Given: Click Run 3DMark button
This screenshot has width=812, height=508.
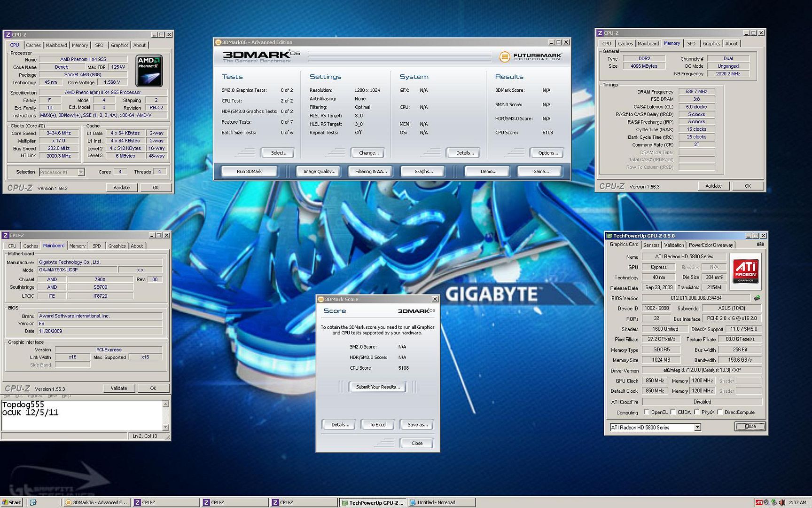Looking at the screenshot, I should point(249,172).
